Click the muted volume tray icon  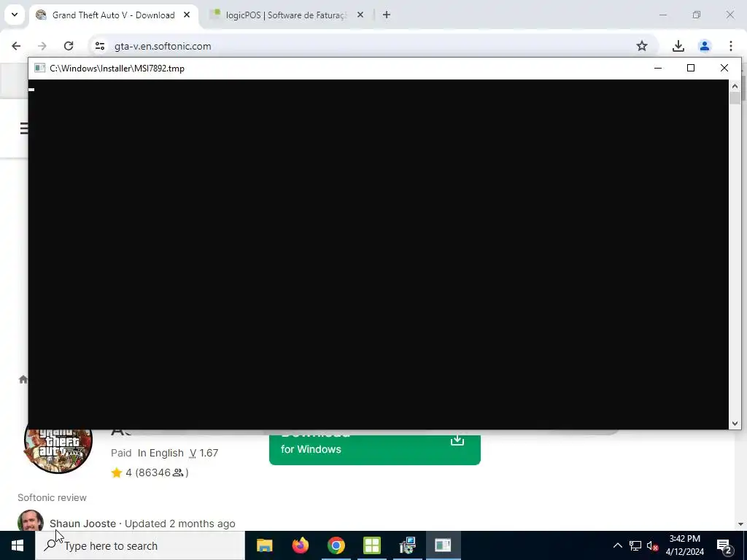653,545
